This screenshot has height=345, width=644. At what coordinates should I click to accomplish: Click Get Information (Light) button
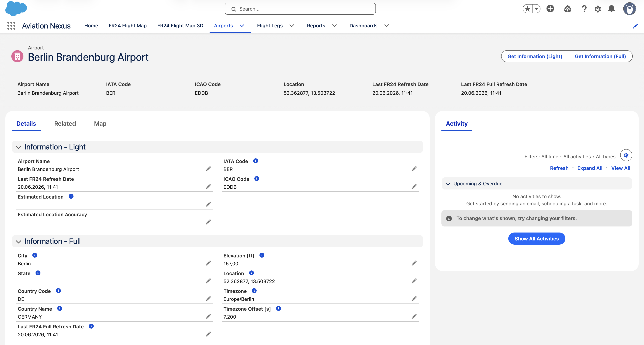click(535, 56)
